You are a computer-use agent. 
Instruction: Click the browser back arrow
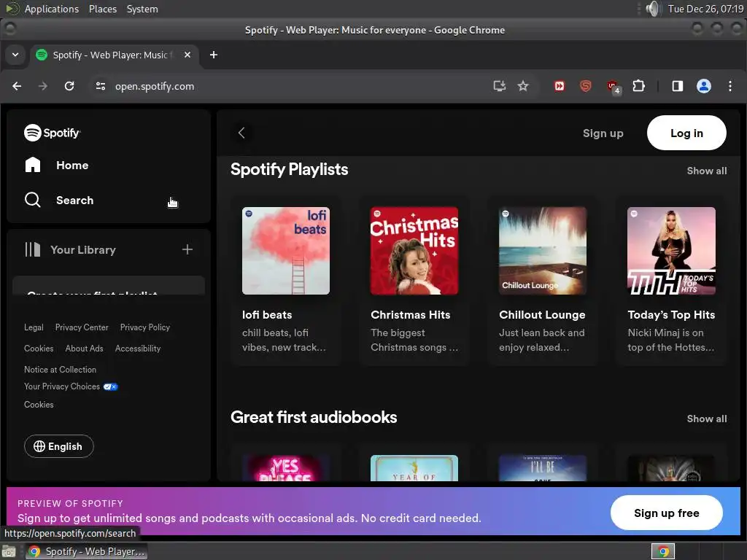coord(17,86)
